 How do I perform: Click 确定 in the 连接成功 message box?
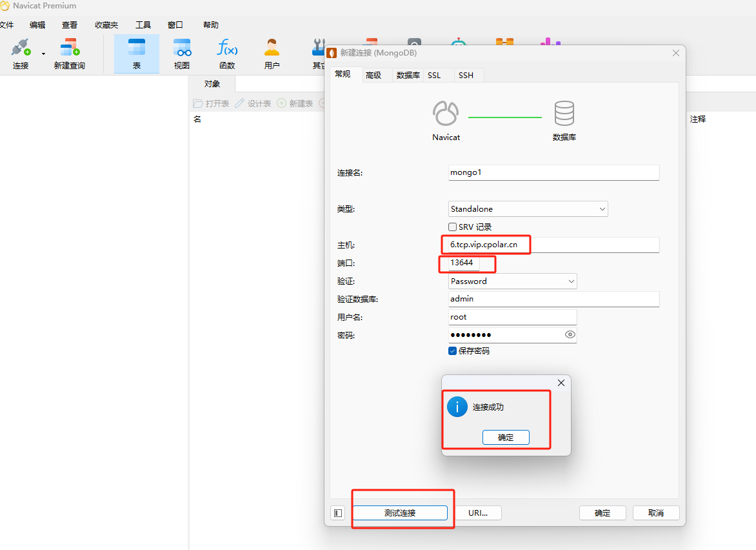(x=506, y=437)
